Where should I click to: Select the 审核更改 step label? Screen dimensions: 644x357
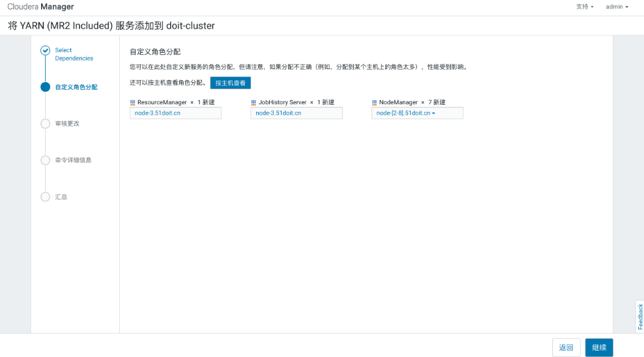coord(67,124)
